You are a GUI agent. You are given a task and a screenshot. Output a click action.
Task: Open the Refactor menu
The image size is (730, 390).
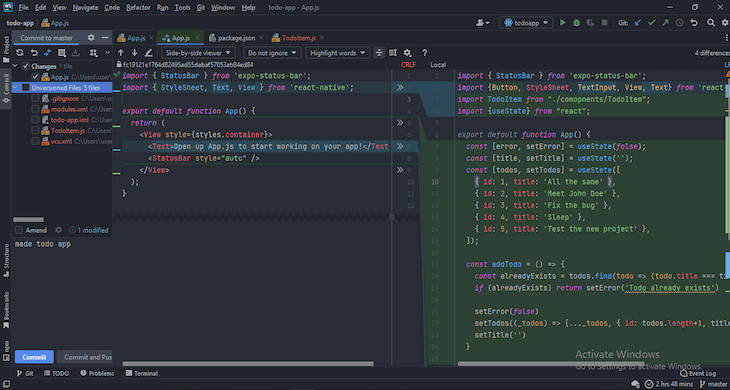[x=138, y=7]
